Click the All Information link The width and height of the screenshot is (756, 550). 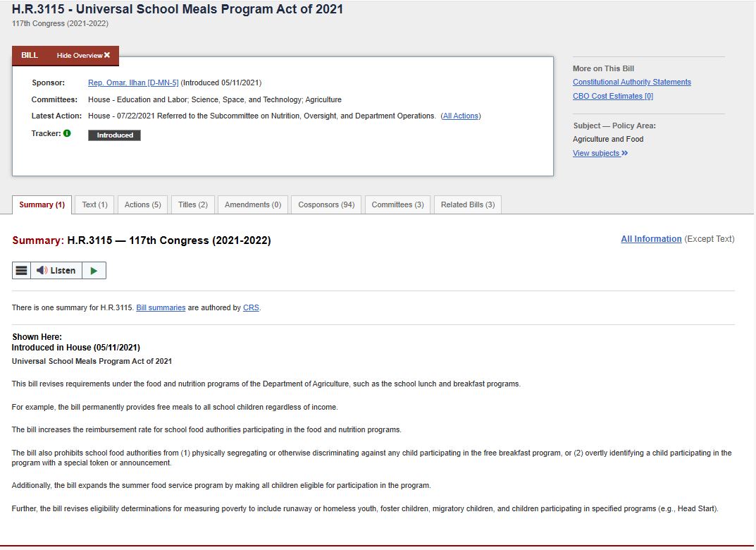click(651, 239)
